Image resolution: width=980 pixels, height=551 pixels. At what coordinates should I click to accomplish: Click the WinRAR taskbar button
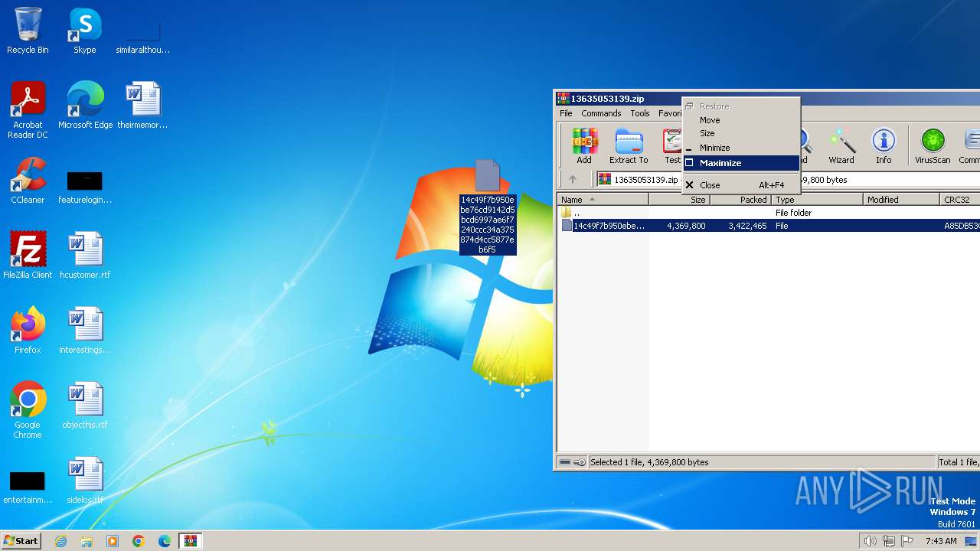pos(190,541)
